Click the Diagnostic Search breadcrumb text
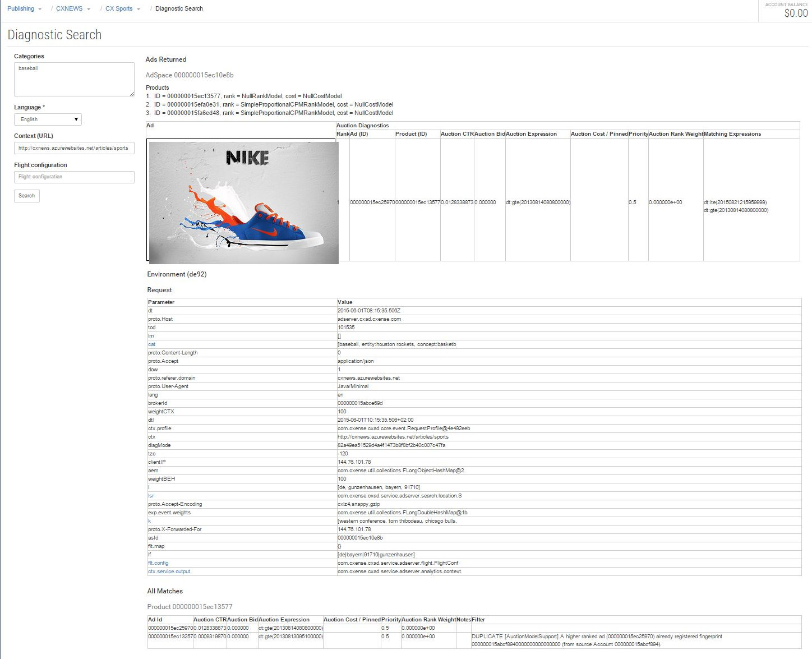 pyautogui.click(x=179, y=9)
